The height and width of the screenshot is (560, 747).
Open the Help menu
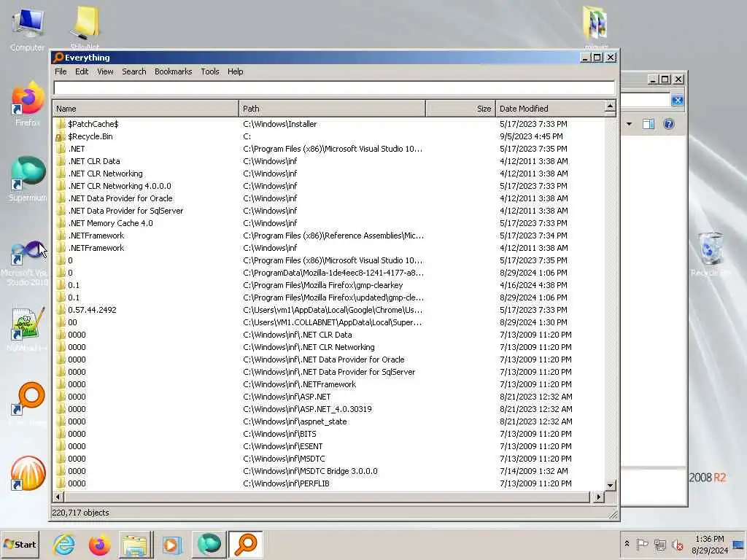tap(236, 71)
